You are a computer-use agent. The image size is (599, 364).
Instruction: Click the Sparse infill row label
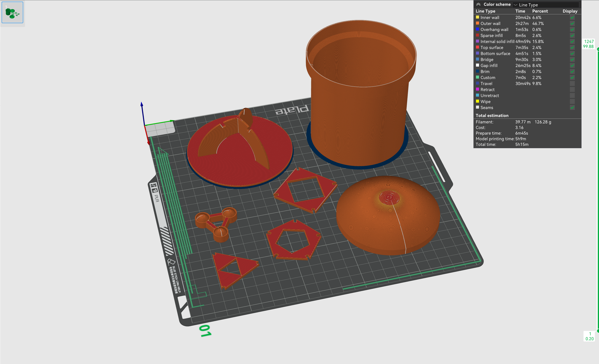pyautogui.click(x=491, y=36)
